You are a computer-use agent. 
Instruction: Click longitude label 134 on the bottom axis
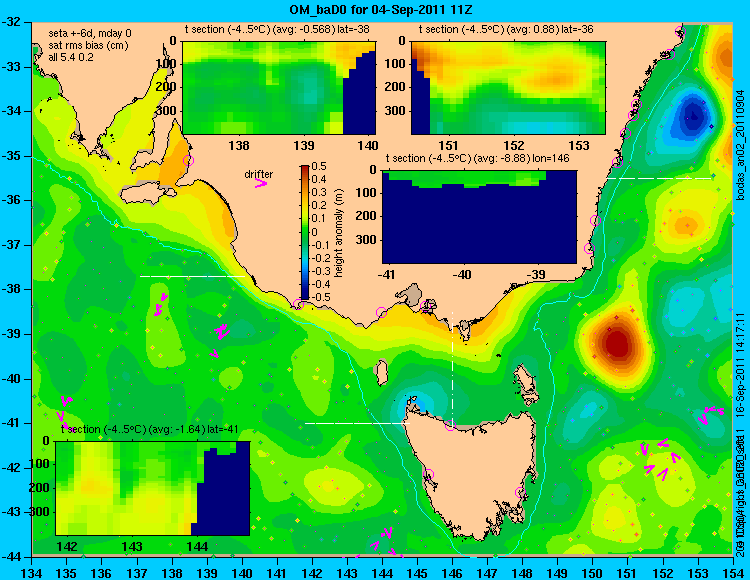(31, 572)
